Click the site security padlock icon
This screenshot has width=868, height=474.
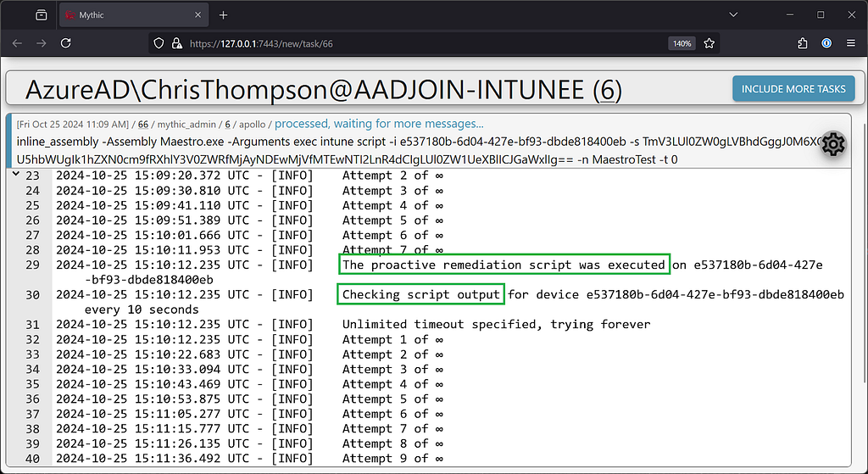[x=177, y=43]
